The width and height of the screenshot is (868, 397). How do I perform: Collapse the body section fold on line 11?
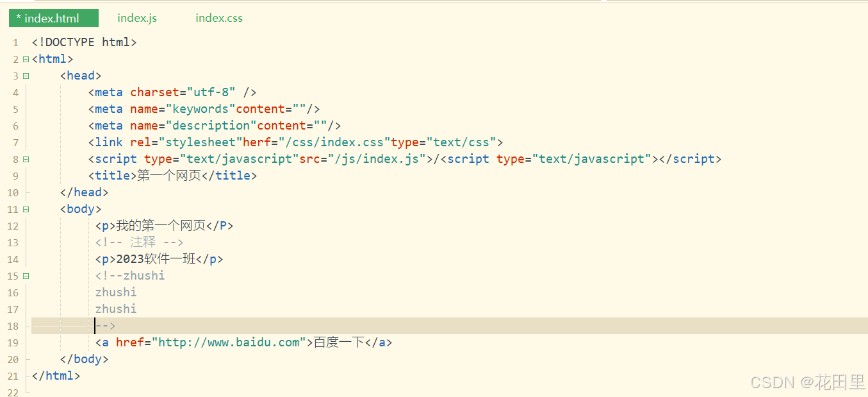[x=26, y=209]
